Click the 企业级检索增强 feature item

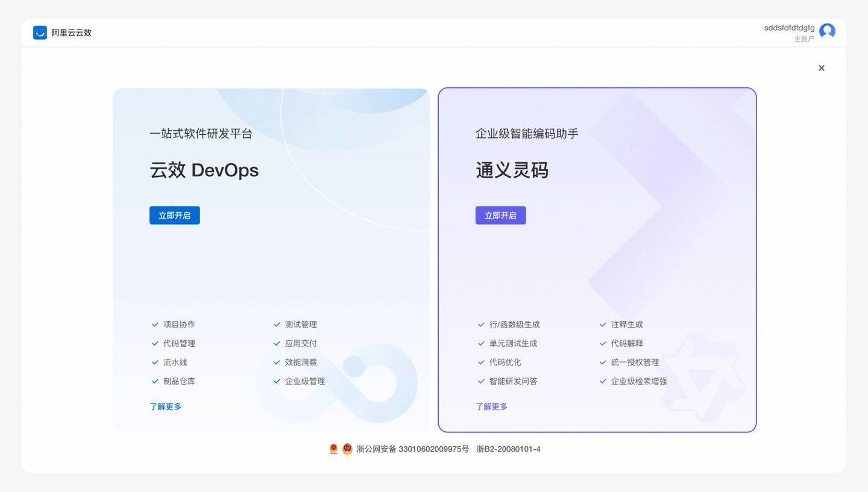(639, 381)
